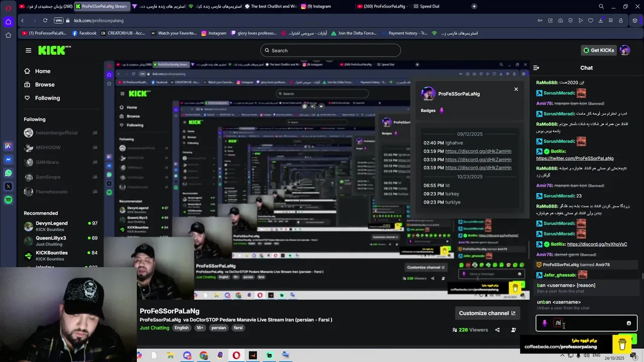
Task: Open emoji picker in chat input
Action: pos(628,323)
